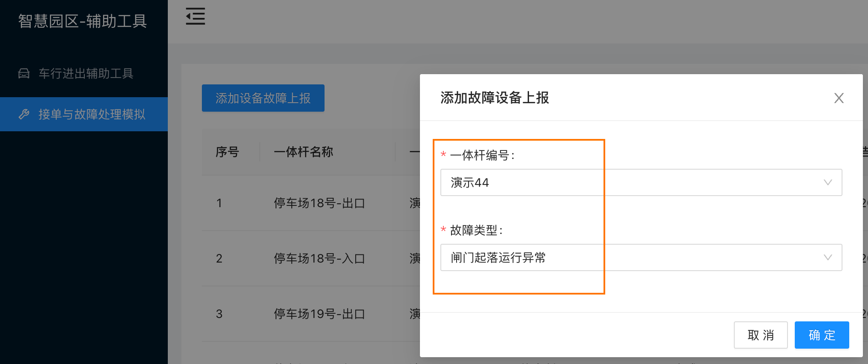Click the 添加设备故障上报 button

(263, 98)
